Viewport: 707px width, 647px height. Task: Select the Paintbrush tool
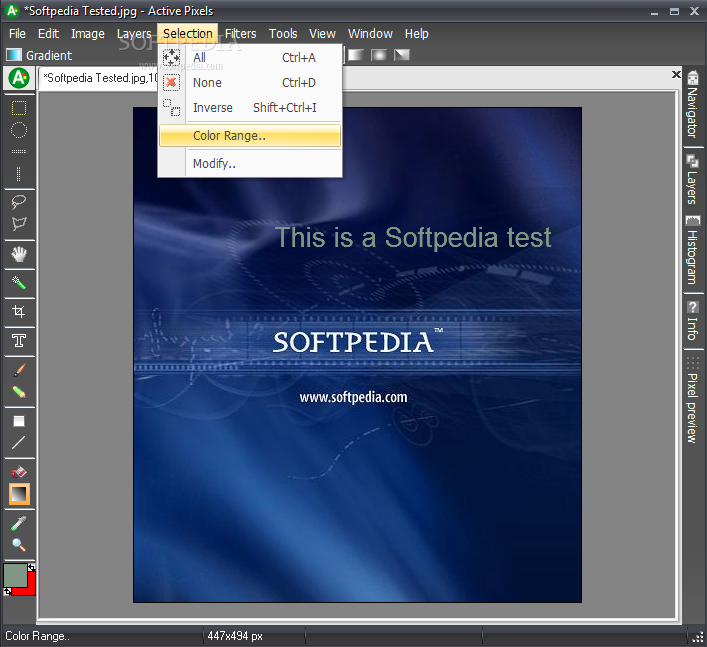(18, 370)
